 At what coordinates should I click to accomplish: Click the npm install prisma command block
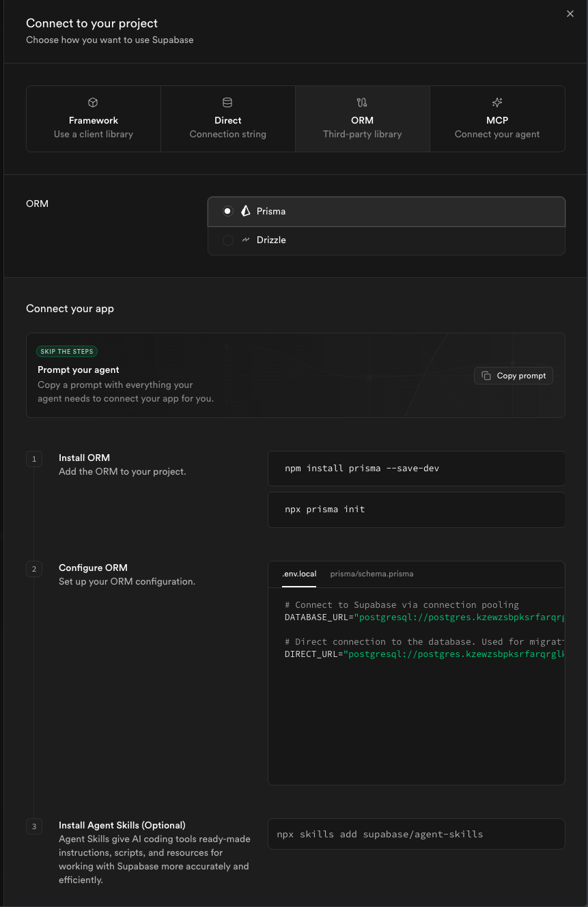tap(416, 469)
